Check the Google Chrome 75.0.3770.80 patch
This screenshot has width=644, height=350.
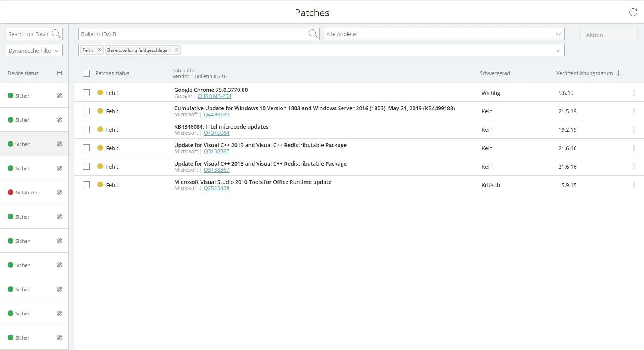click(x=86, y=93)
